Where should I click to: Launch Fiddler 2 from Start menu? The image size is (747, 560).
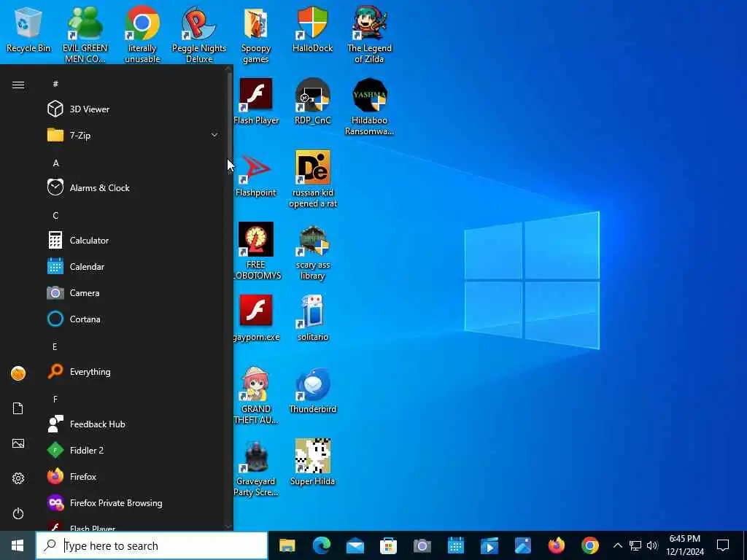[x=133, y=450]
